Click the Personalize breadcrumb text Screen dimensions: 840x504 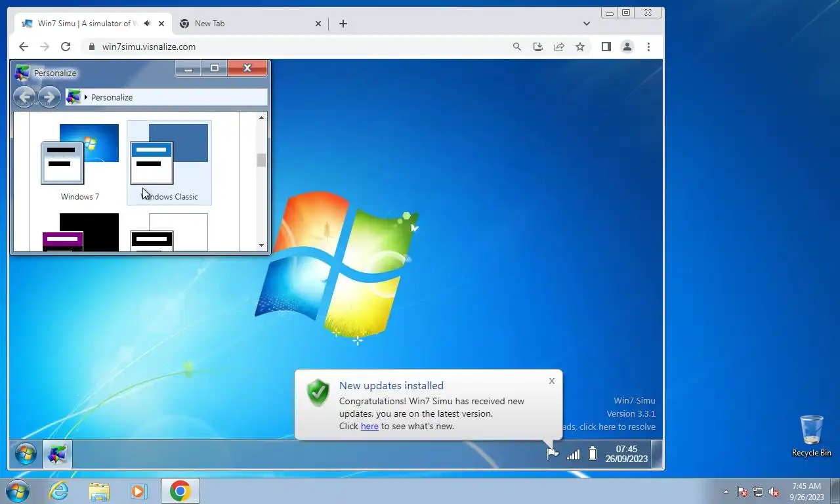coord(112,97)
